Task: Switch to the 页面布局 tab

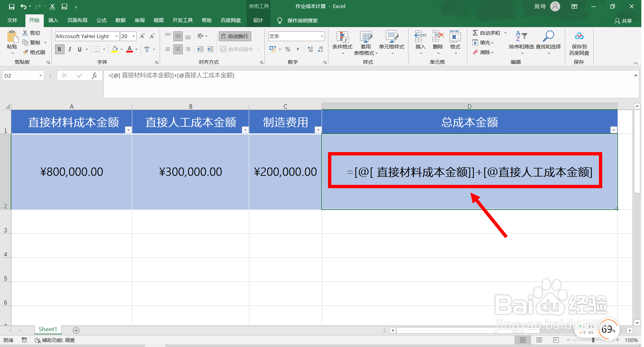Action: (77, 20)
